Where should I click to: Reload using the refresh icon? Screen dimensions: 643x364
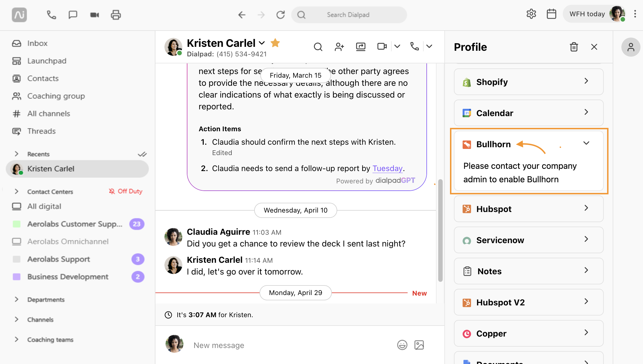coord(281,15)
